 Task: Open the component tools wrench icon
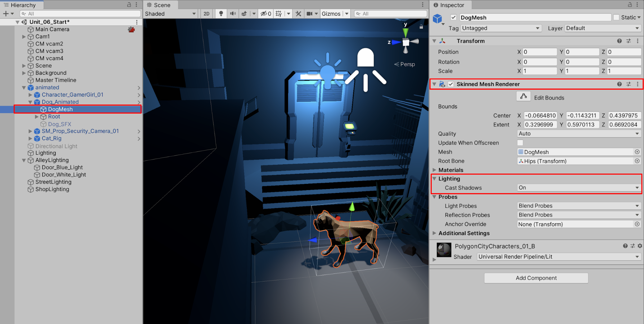coord(298,14)
